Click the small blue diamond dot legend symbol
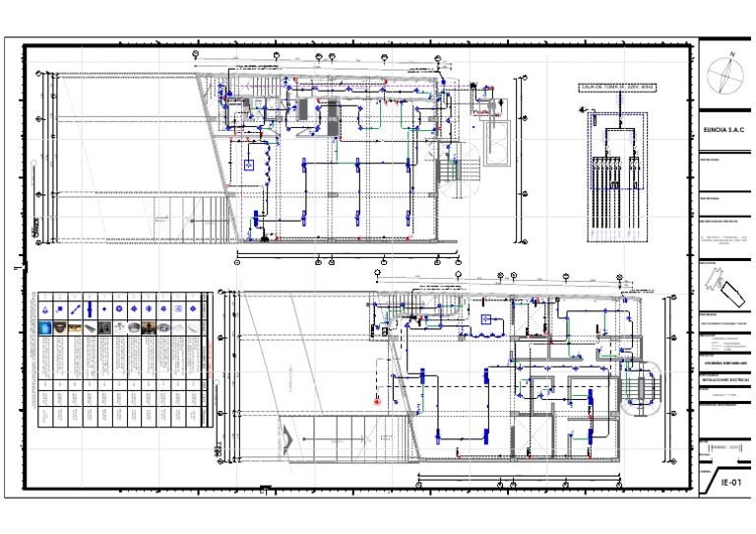 click(104, 309)
